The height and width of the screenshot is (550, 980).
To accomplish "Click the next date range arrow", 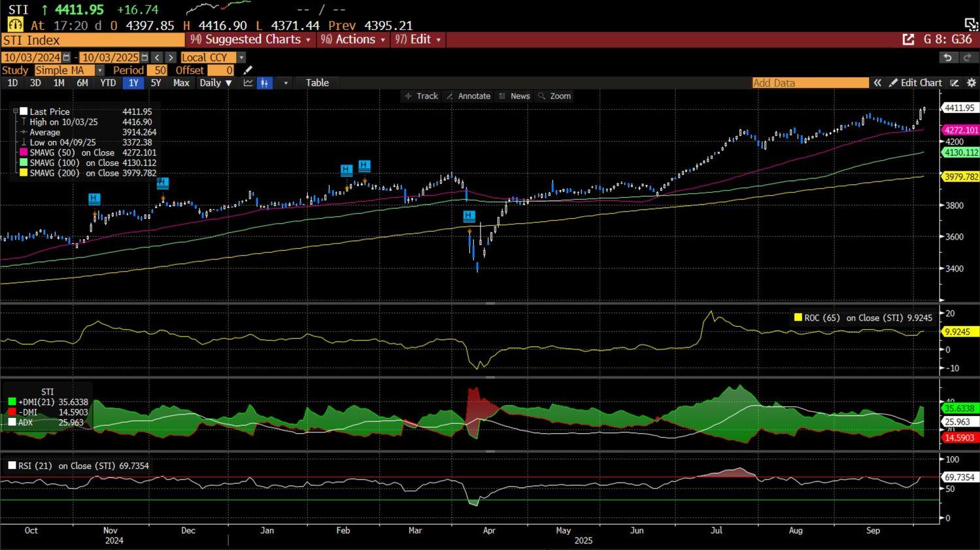I will tap(171, 57).
